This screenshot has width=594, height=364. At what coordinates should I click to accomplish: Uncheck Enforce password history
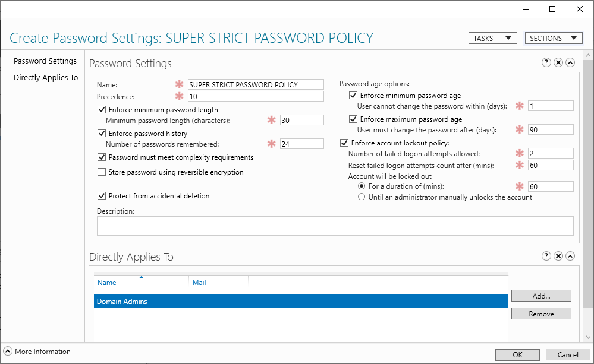[102, 133]
